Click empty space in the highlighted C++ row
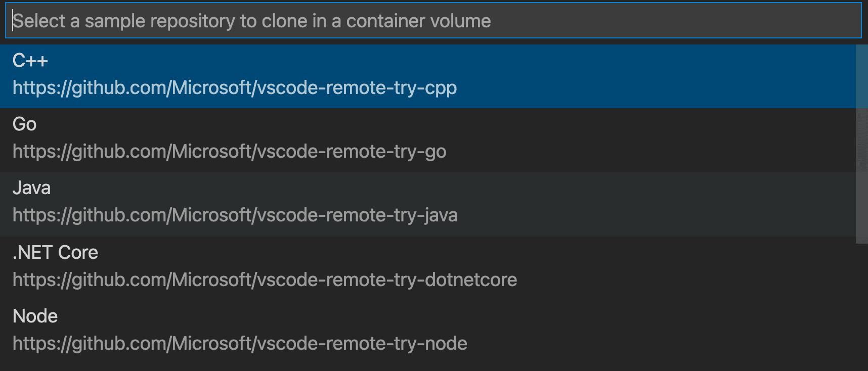The image size is (868, 371). [658, 76]
